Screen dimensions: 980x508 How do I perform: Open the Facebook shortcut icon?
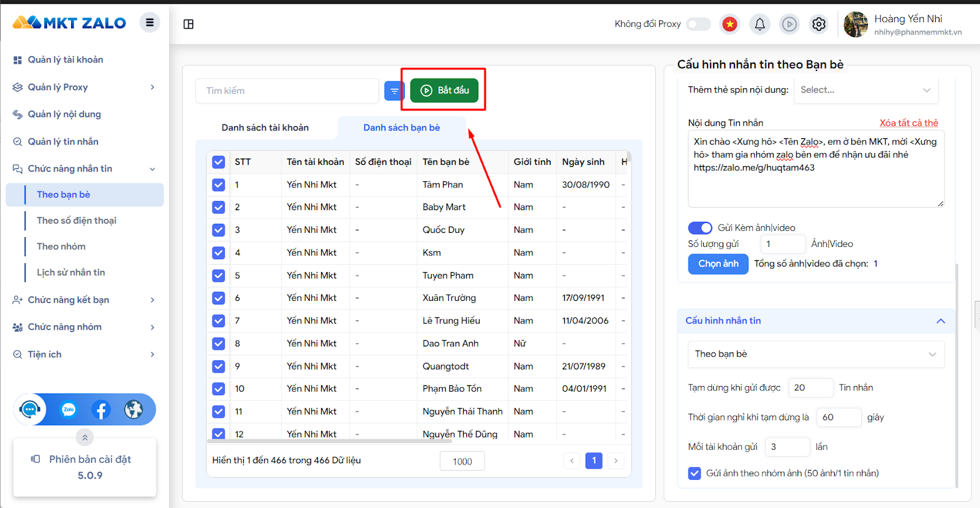click(x=101, y=409)
